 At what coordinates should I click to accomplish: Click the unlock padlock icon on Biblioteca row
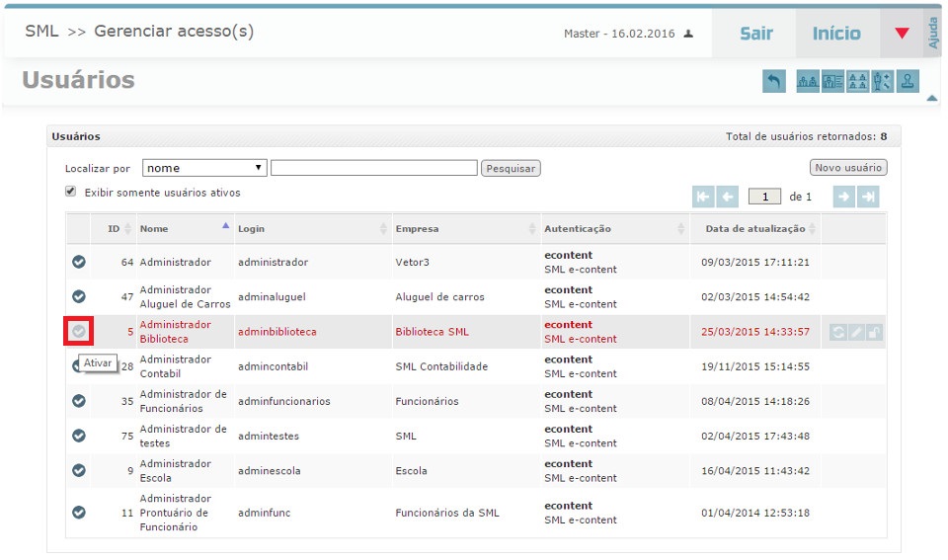click(x=874, y=332)
